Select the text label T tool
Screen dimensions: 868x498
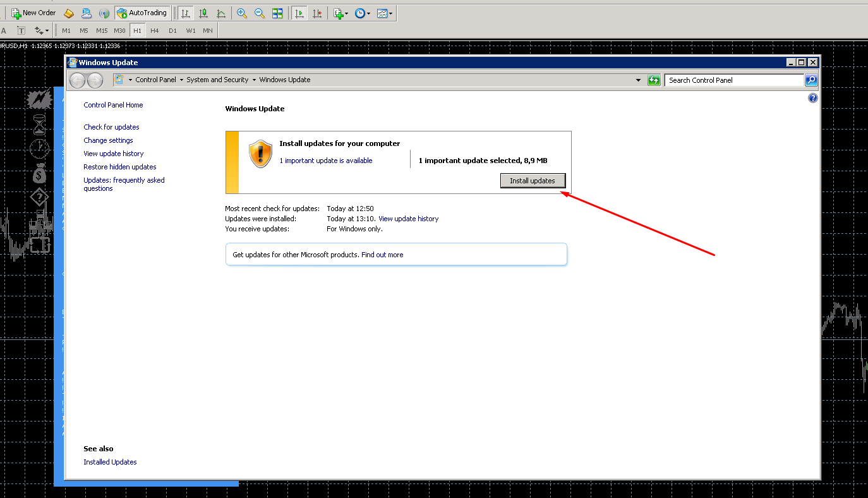click(21, 30)
